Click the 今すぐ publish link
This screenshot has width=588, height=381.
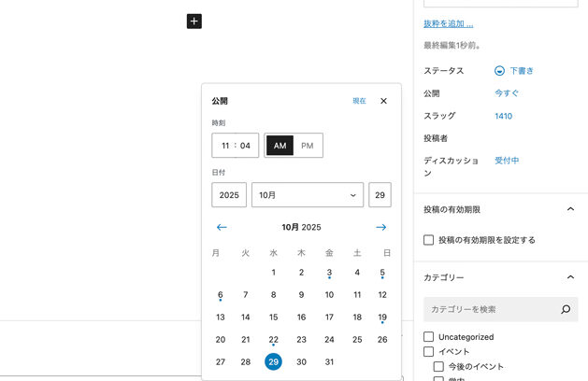(507, 93)
